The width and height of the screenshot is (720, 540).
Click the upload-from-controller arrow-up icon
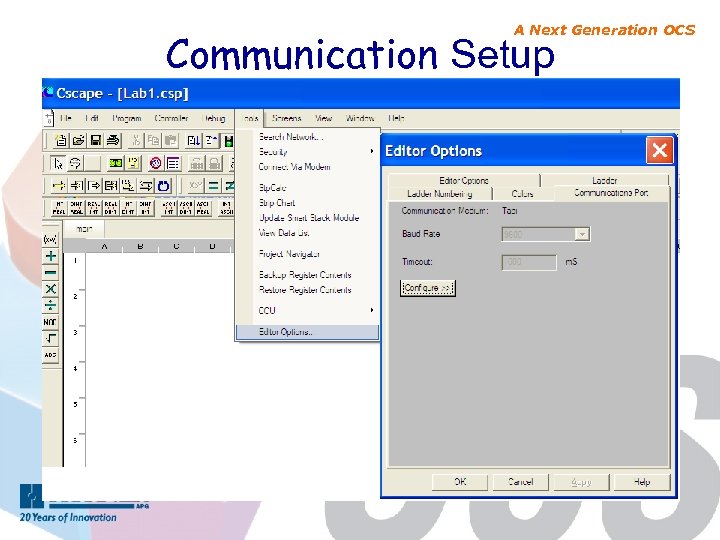[211, 141]
